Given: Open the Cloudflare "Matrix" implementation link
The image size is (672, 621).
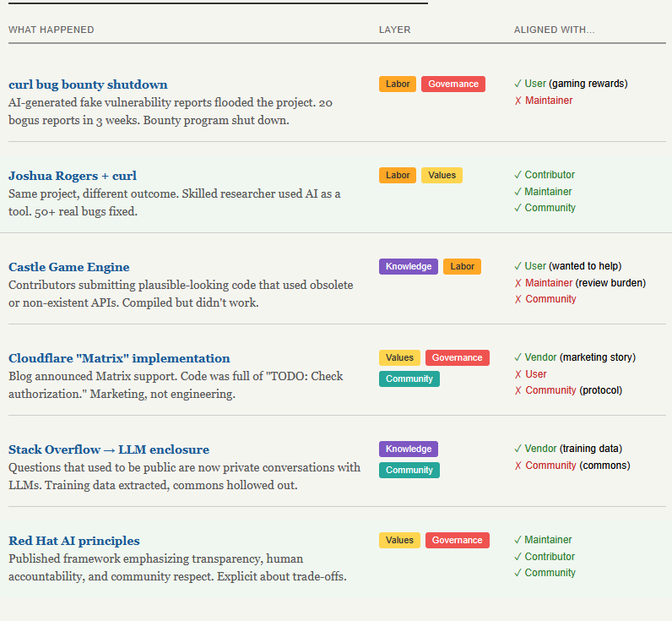Looking at the screenshot, I should tap(119, 358).
